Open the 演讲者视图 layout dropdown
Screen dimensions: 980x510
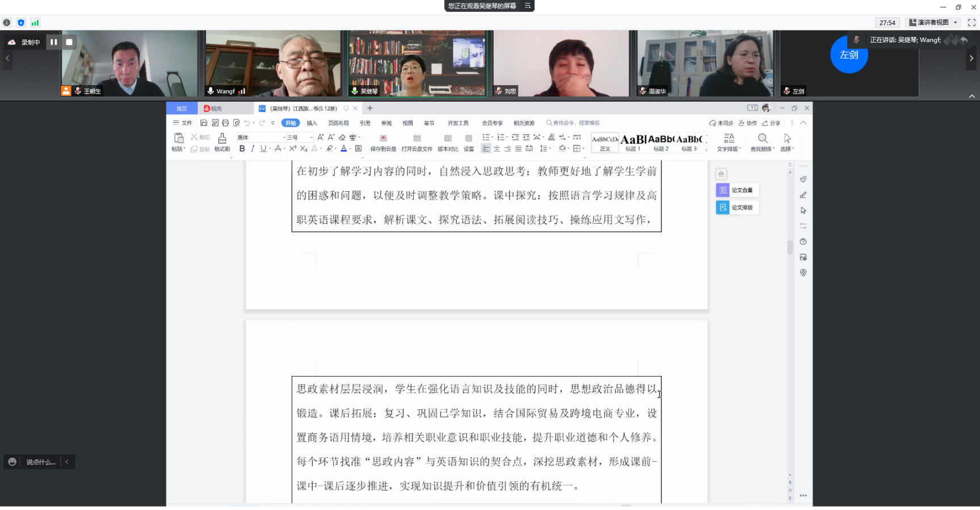click(x=933, y=23)
